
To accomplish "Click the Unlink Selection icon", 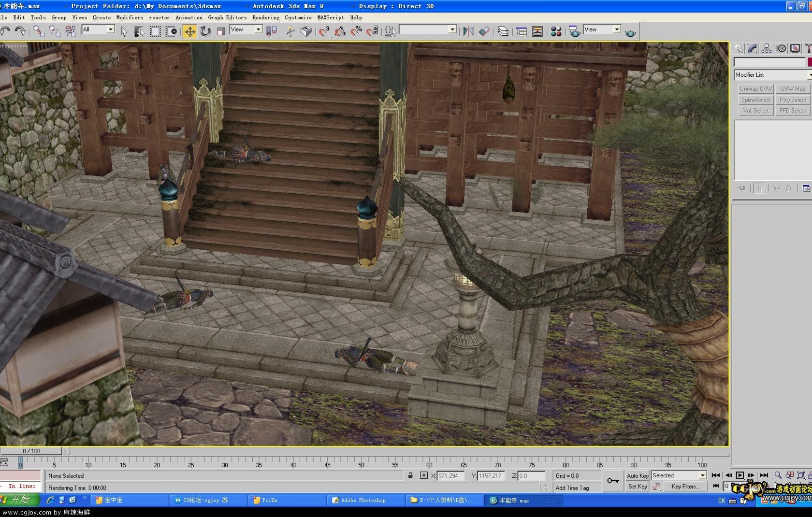I will 55,31.
